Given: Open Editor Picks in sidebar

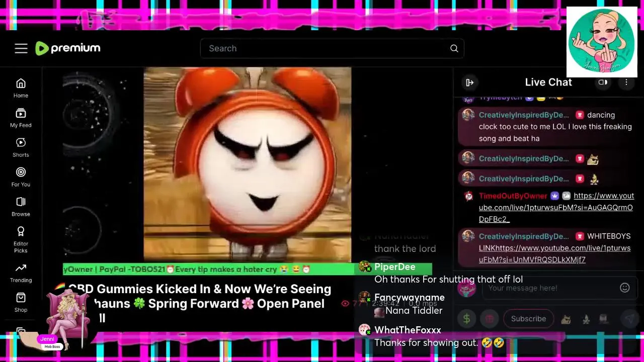Looking at the screenshot, I should point(21,239).
